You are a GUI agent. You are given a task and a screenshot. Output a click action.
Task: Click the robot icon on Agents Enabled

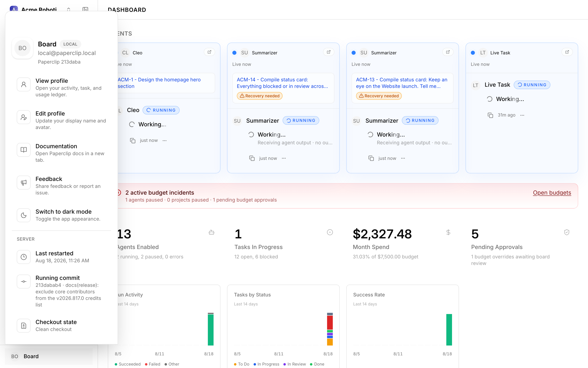click(x=211, y=232)
